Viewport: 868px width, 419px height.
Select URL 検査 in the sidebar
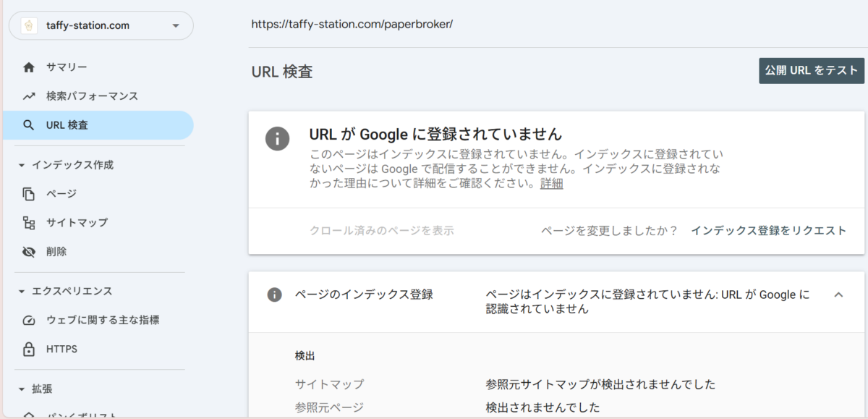[98, 125]
